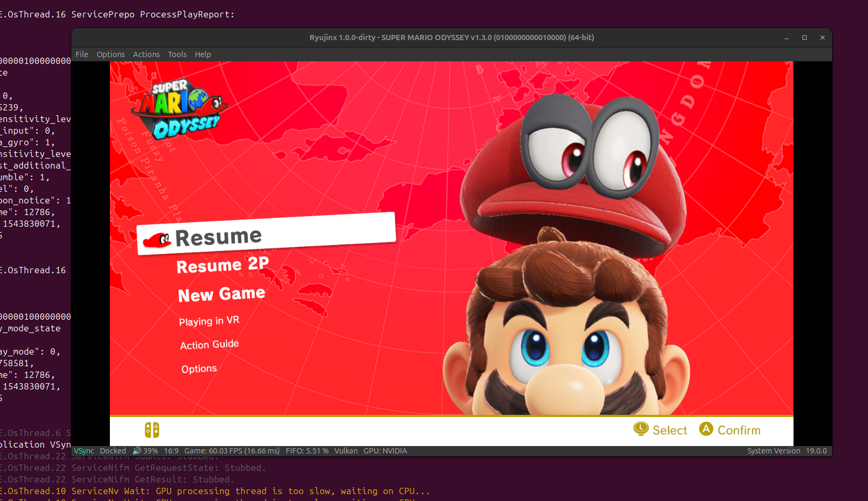This screenshot has width=868, height=501.
Task: Choose Resume 2P game option
Action: pyautogui.click(x=222, y=265)
